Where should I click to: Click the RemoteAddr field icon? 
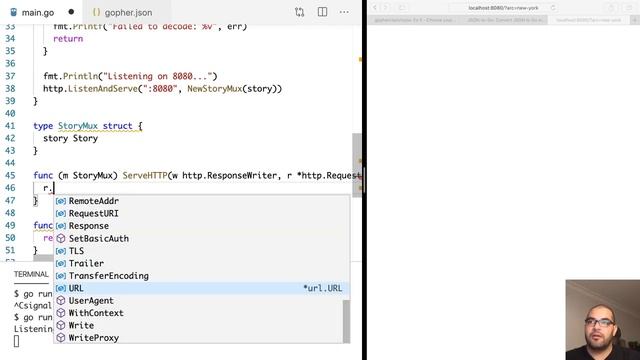pyautogui.click(x=61, y=201)
